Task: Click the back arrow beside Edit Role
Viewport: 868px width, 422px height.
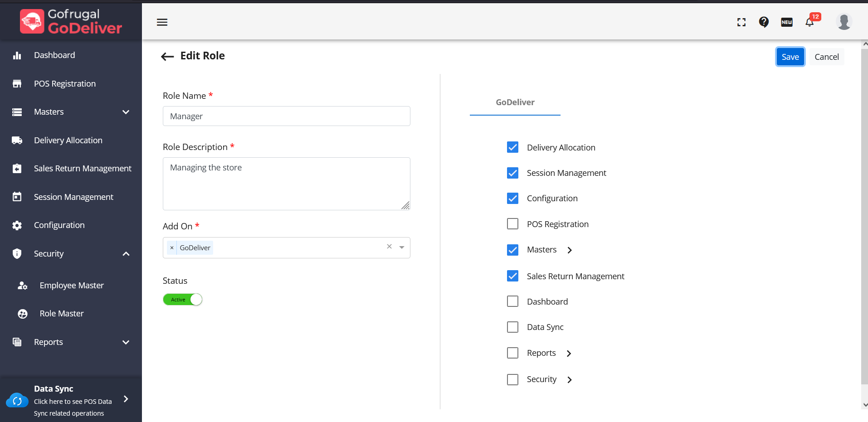Action: click(167, 56)
